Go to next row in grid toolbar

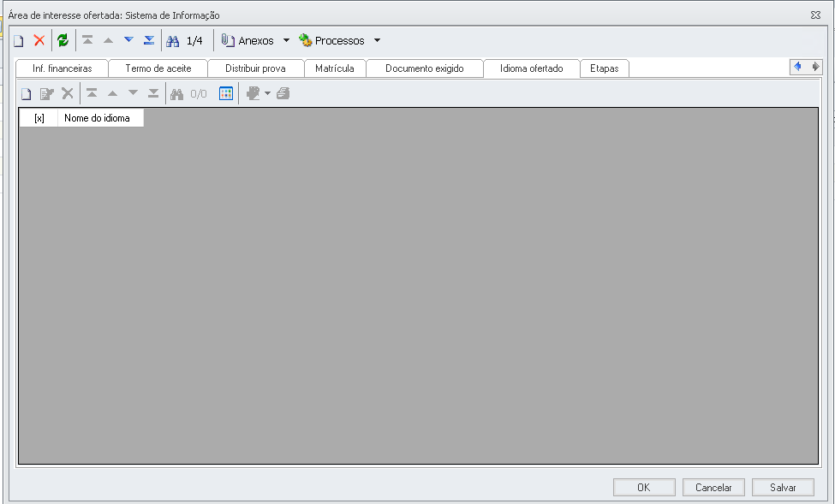[133, 93]
